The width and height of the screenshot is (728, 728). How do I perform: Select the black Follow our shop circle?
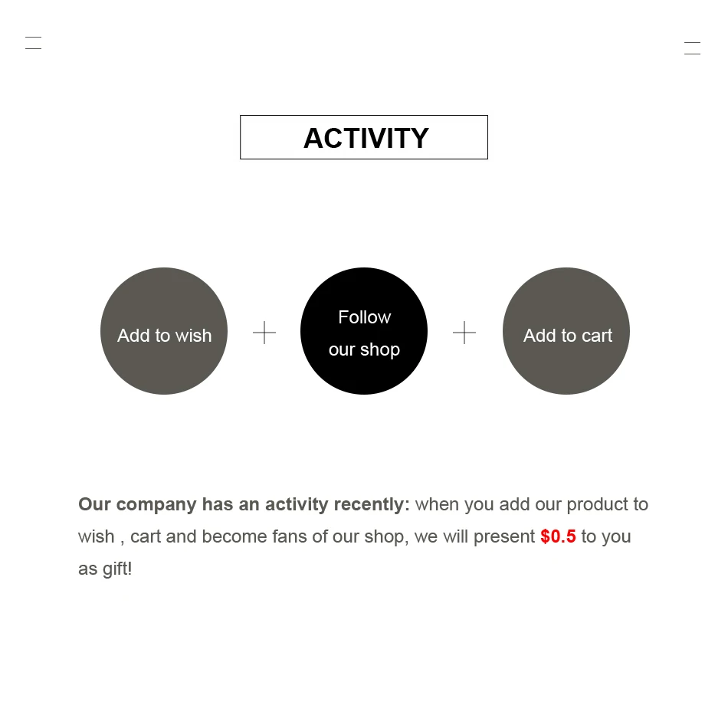click(364, 331)
